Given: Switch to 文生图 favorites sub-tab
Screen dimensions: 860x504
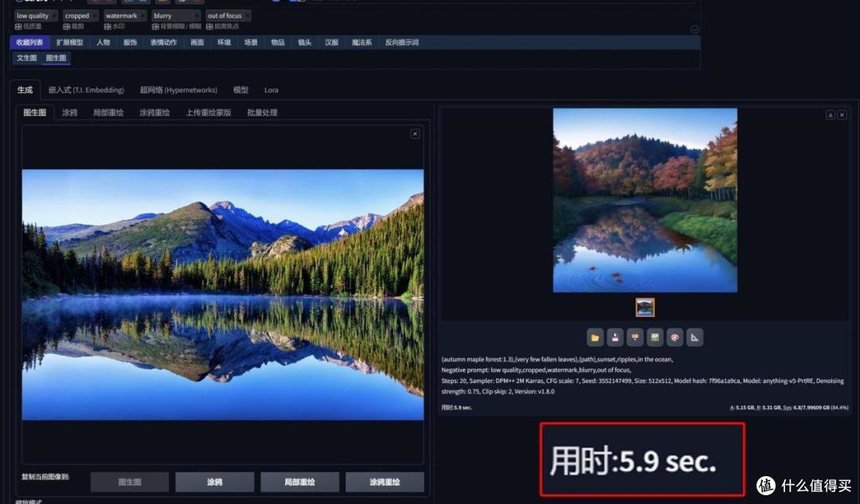Looking at the screenshot, I should click(26, 57).
